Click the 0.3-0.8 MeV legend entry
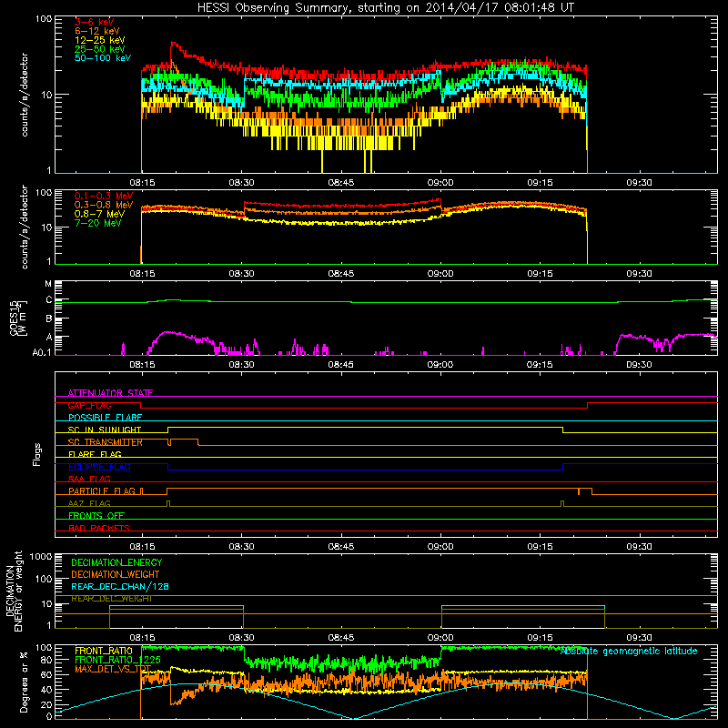Viewport: 728px width, 728px height. pos(104,205)
